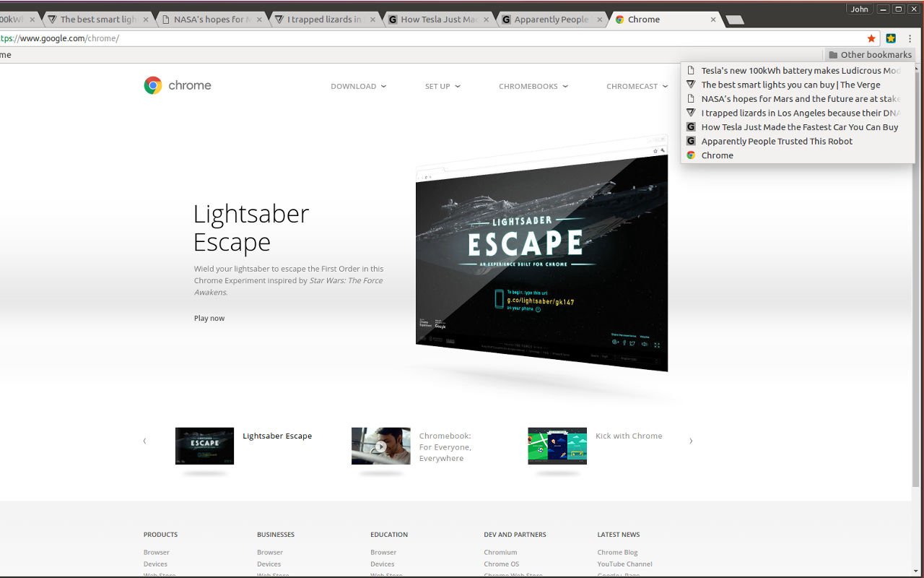Screen dimensions: 924x578
Task: Open Browser link under PRODUCTS
Action: click(157, 552)
